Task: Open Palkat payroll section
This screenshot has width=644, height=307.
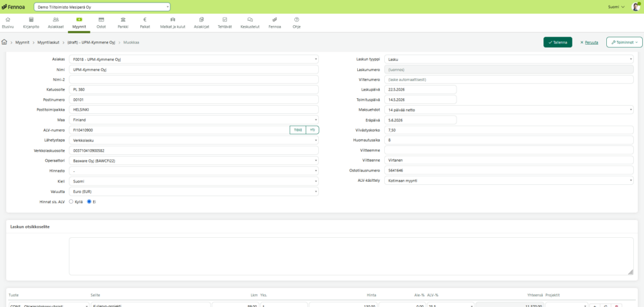Action: click(145, 23)
